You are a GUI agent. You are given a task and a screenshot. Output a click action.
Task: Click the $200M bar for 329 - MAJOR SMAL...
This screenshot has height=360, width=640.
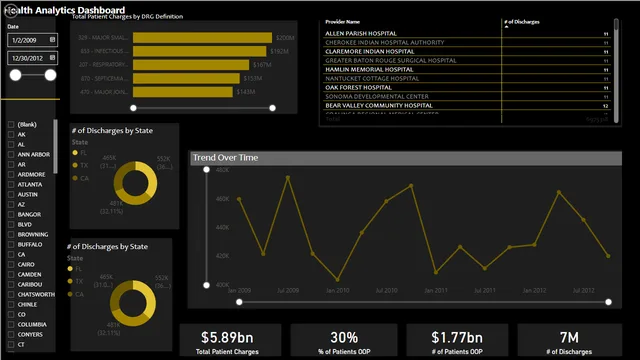point(202,38)
